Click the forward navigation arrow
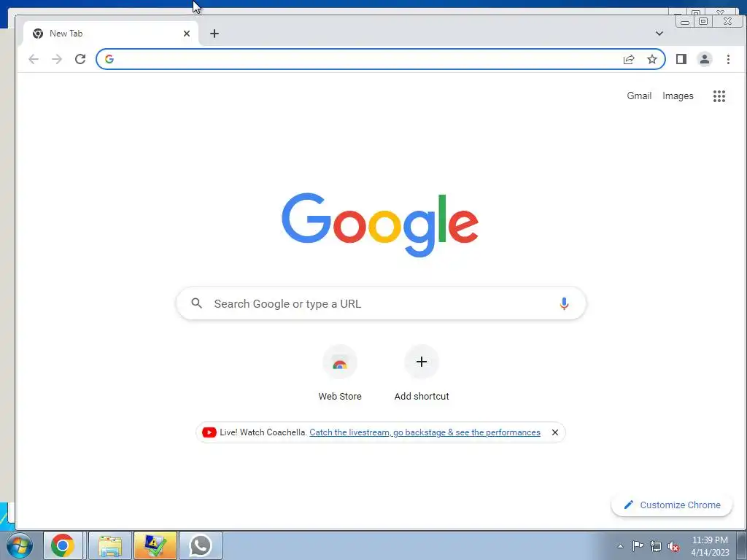The height and width of the screenshot is (560, 747). tap(57, 59)
